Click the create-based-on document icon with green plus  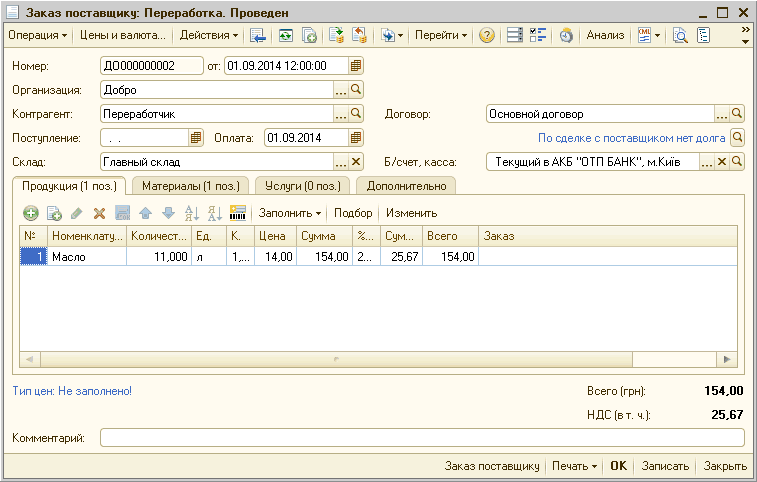309,35
